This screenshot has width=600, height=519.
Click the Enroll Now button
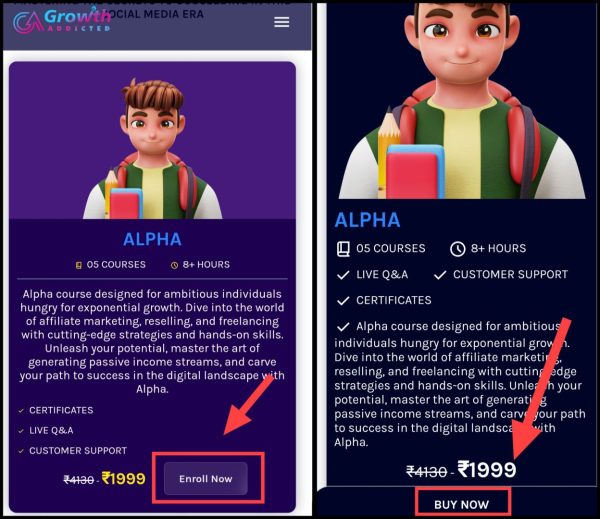pos(206,478)
